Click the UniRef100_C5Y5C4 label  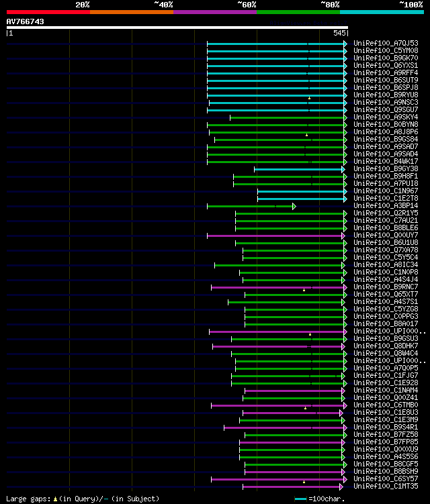(x=386, y=258)
